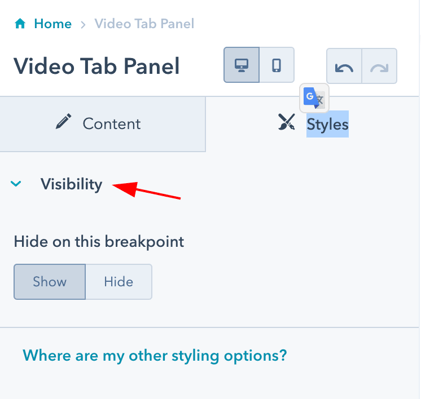
Task: Select Hide for this breakpoint
Action: pyautogui.click(x=119, y=282)
